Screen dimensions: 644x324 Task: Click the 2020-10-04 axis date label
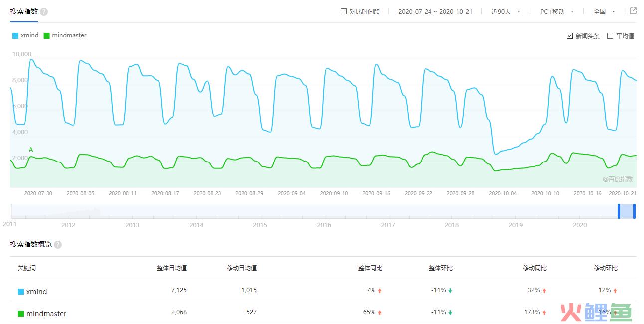[x=503, y=193]
